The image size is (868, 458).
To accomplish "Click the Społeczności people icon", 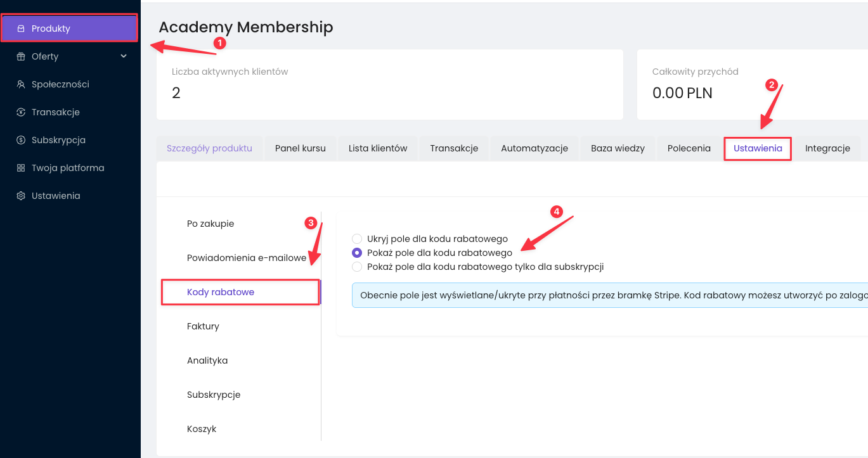I will [21, 84].
